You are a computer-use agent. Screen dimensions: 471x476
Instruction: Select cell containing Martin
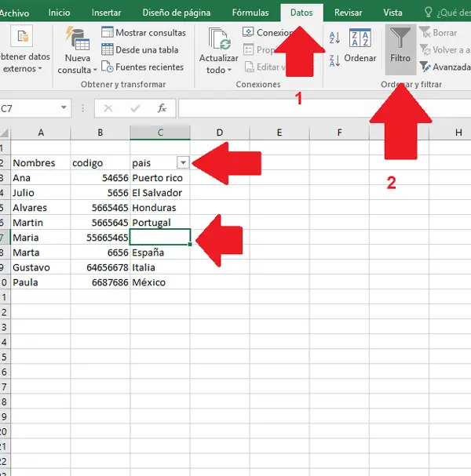tap(40, 223)
